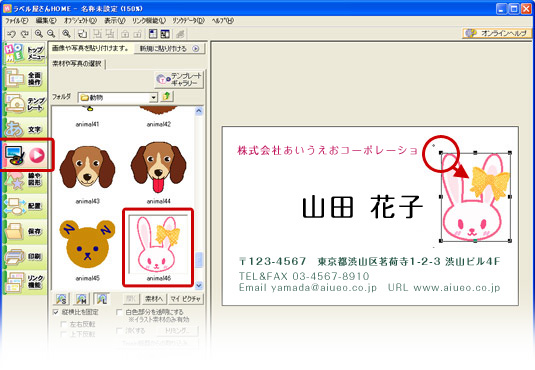Toggle the 淡くする checkbox
Image resolution: width=535 pixels, height=370 pixels.
point(119,330)
